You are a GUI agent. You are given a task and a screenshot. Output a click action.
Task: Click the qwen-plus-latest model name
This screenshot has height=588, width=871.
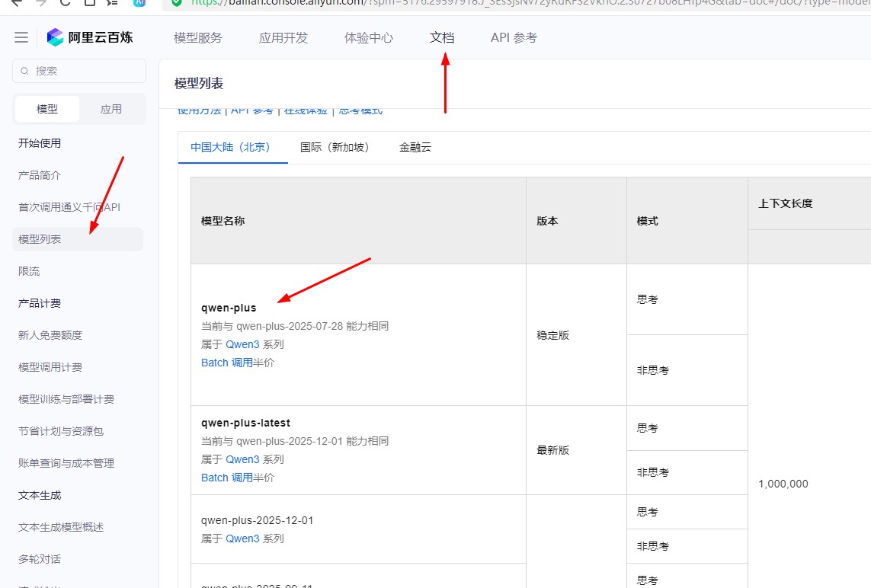(x=245, y=423)
